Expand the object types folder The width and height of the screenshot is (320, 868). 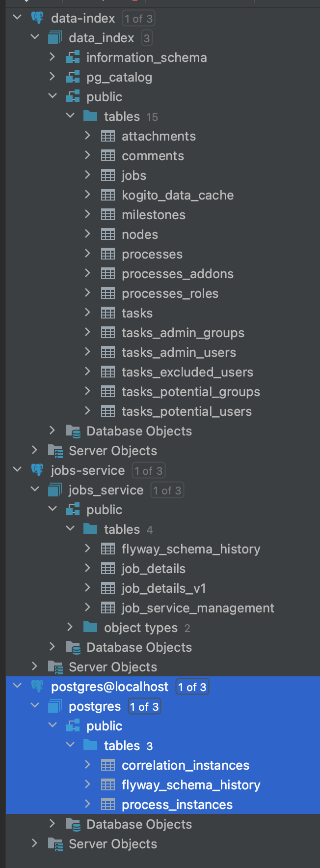point(70,628)
